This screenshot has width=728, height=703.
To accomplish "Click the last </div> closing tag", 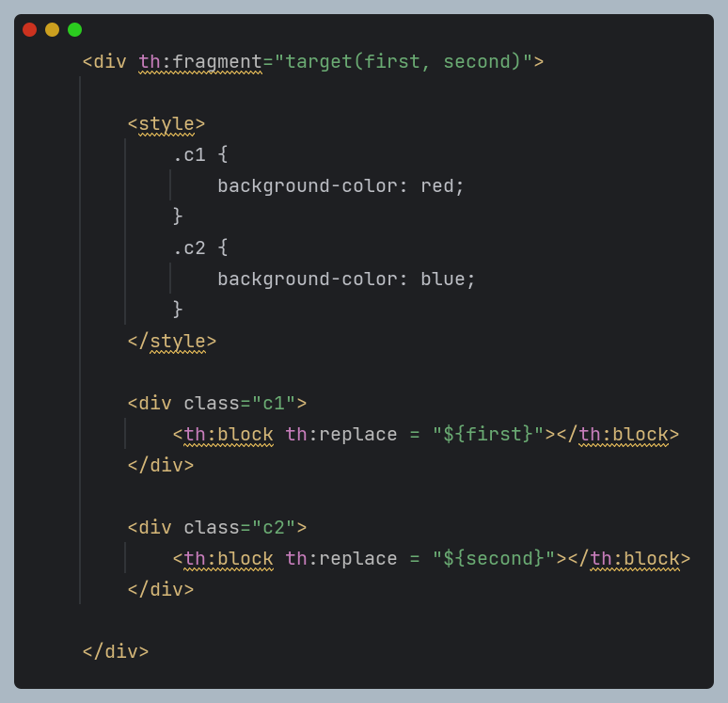I will [x=116, y=652].
